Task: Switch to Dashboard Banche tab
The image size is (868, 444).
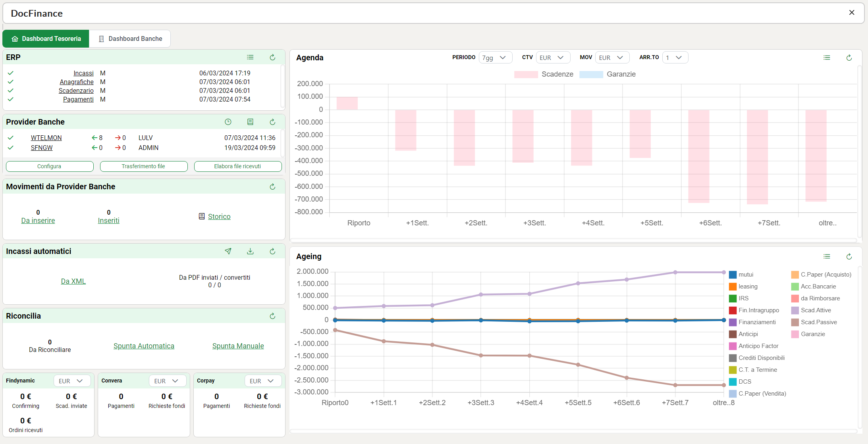Action: 130,38
